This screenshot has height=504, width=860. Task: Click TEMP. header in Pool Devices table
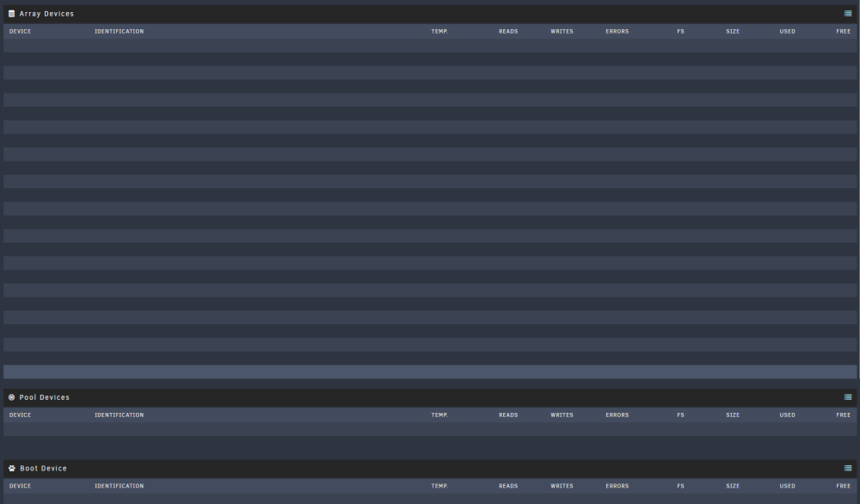[439, 415]
